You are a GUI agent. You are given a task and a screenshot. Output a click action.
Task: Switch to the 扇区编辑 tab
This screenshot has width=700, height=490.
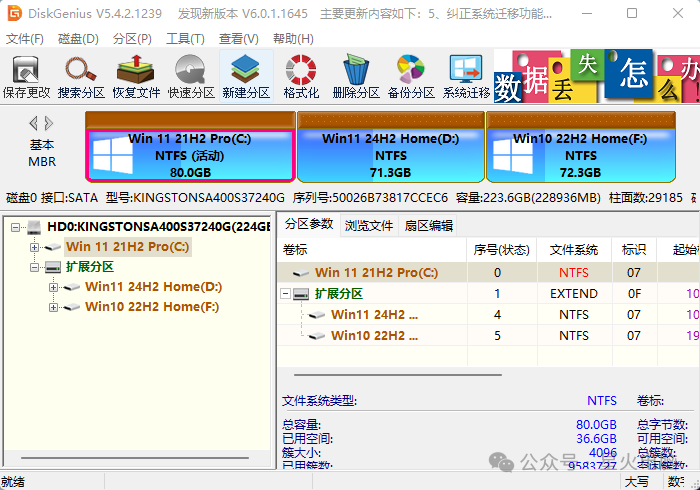point(429,225)
